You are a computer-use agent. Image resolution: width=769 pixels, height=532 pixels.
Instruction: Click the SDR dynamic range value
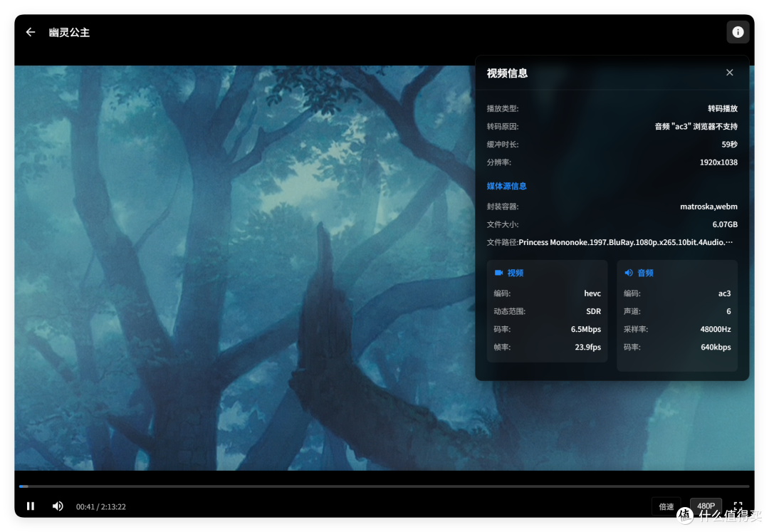pyautogui.click(x=593, y=311)
